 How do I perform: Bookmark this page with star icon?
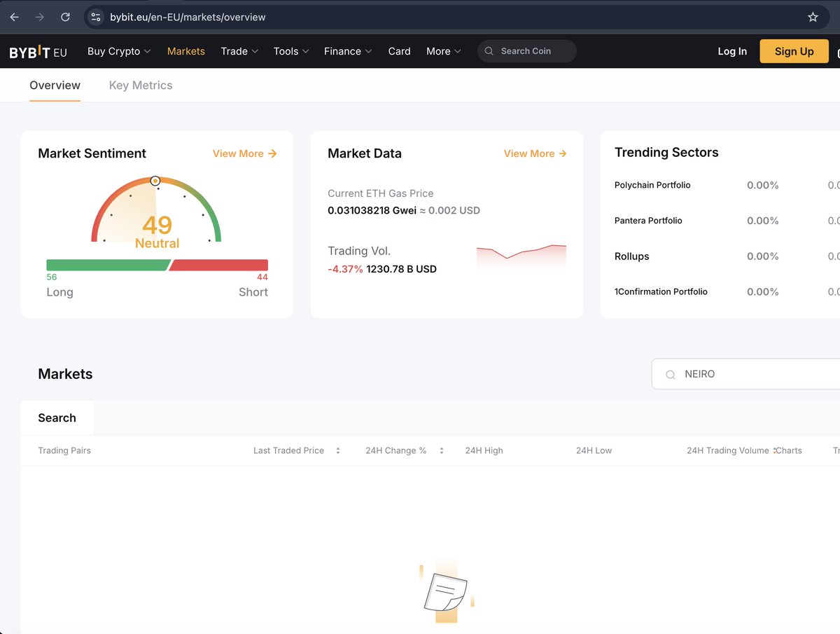(x=813, y=17)
